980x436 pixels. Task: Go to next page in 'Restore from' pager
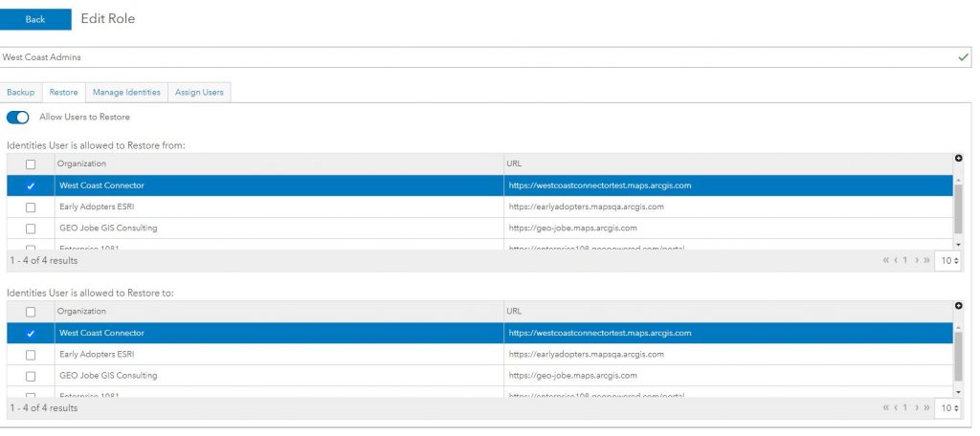click(x=916, y=260)
